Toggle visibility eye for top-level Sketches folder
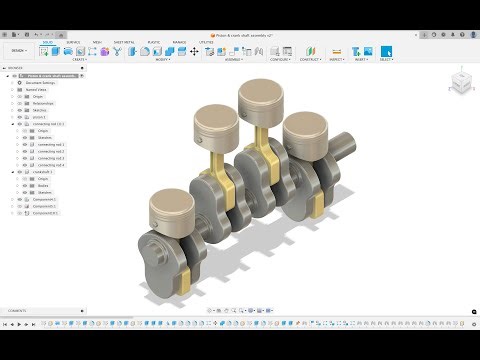480x360 pixels. 20,110
